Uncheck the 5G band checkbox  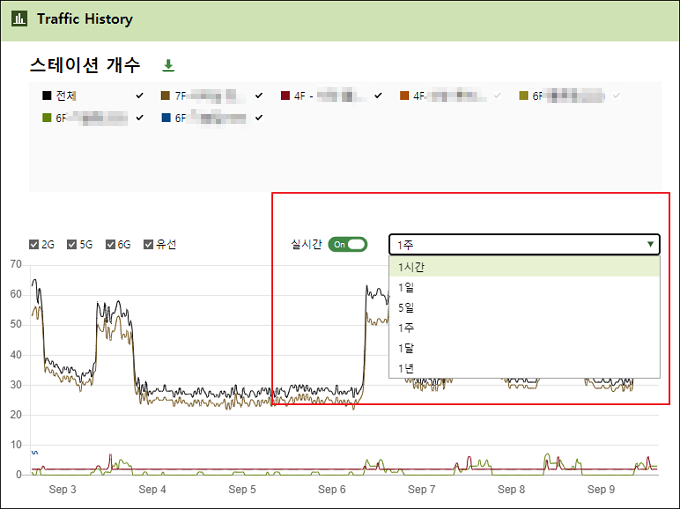pyautogui.click(x=72, y=245)
